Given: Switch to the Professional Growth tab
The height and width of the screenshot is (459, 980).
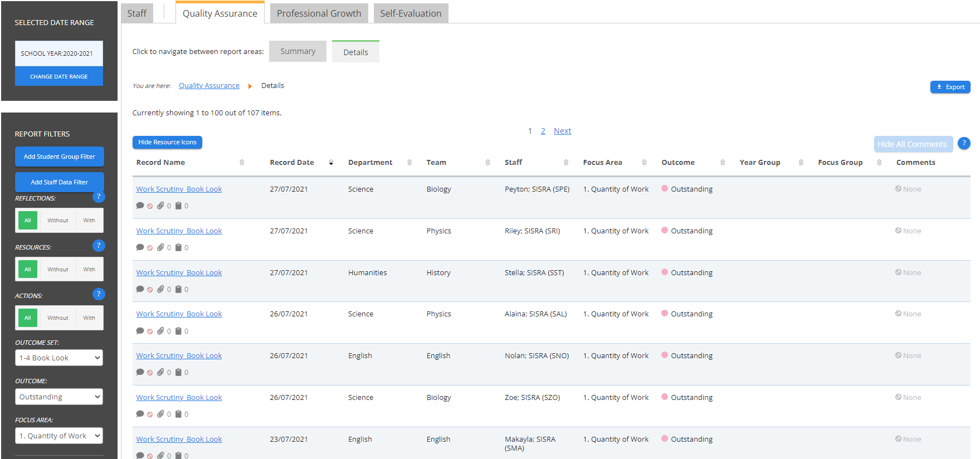Looking at the screenshot, I should coord(319,13).
